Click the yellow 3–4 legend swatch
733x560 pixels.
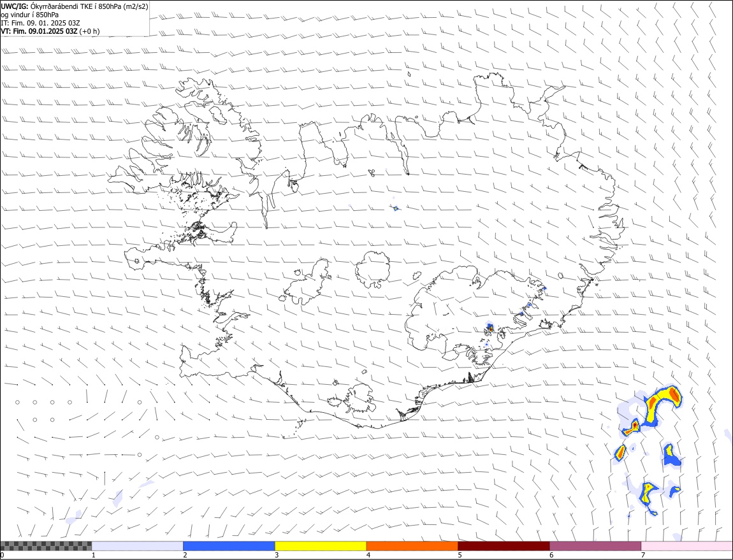tap(321, 546)
